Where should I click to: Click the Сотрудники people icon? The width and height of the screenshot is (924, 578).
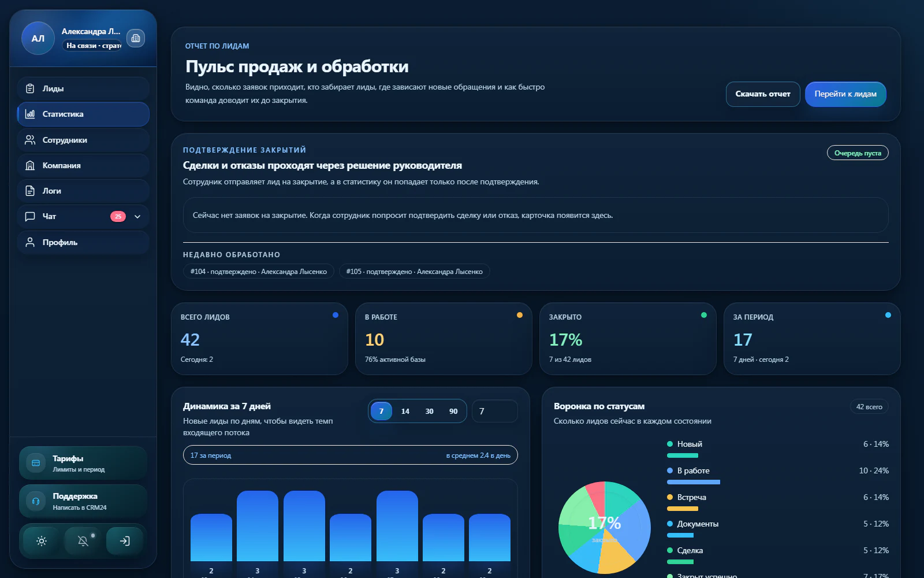[x=30, y=140]
